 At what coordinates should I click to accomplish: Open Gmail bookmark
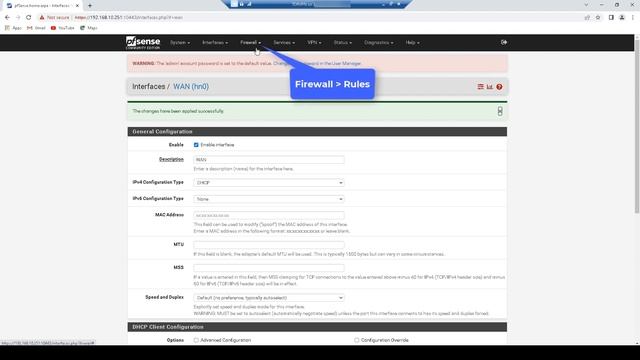coord(36,28)
